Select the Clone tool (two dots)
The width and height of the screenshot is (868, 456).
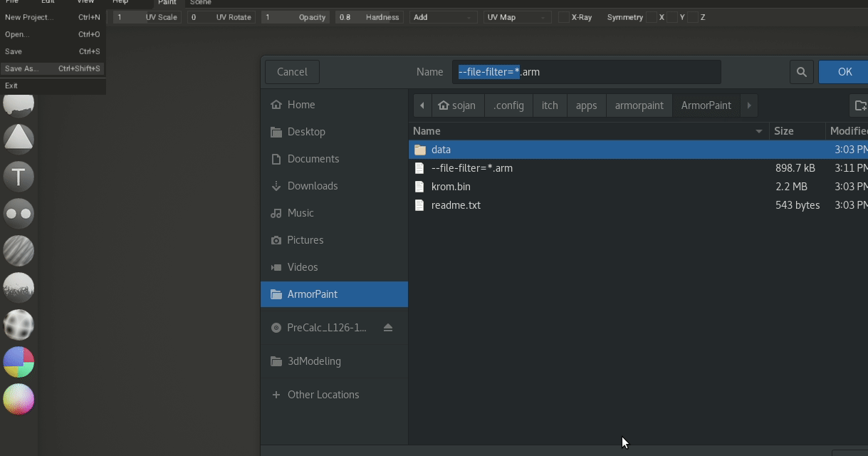click(19, 213)
